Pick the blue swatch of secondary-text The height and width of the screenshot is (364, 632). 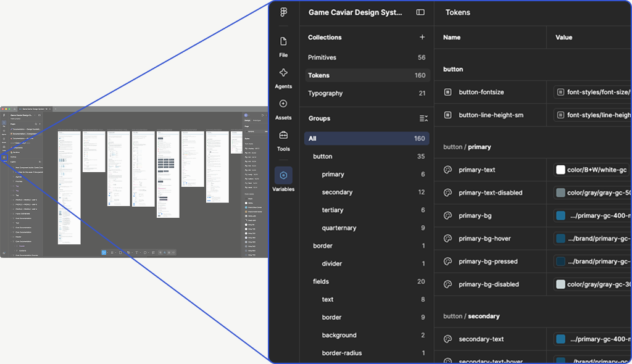tap(560, 339)
